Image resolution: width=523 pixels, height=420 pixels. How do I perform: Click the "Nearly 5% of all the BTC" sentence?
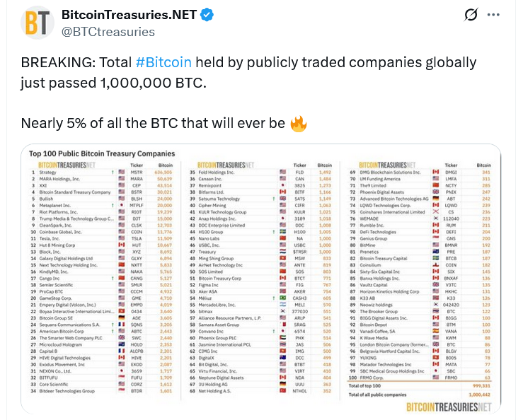click(153, 124)
